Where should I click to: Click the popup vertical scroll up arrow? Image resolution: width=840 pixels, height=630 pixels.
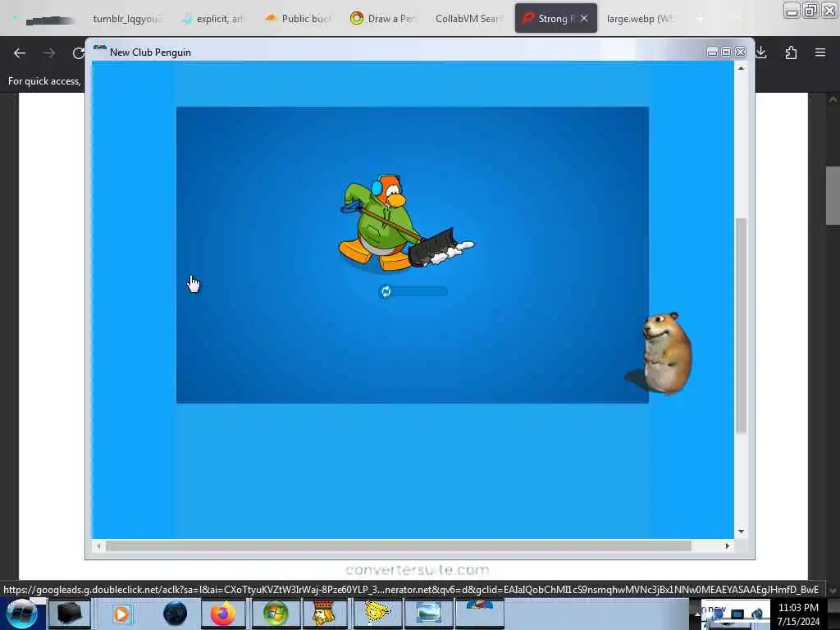[x=741, y=69]
